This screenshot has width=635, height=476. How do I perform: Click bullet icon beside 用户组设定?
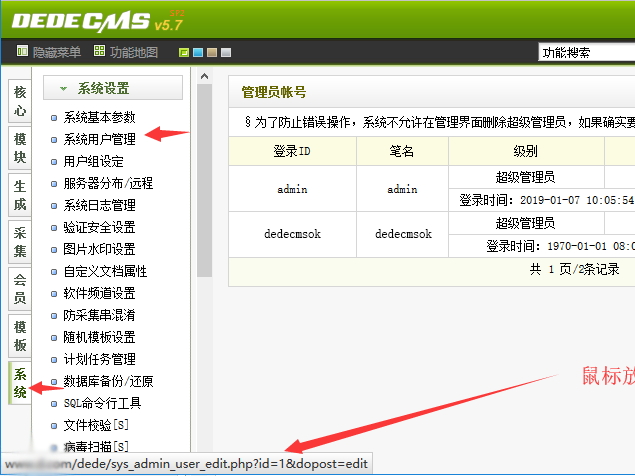coord(54,162)
